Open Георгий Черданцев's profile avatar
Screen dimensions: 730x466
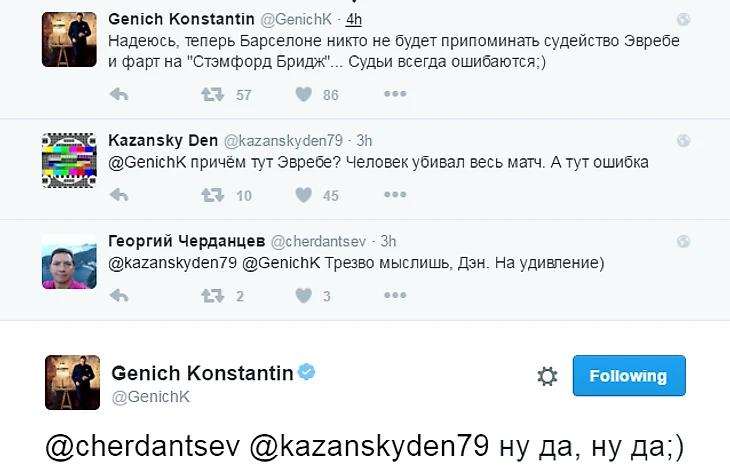click(x=69, y=260)
